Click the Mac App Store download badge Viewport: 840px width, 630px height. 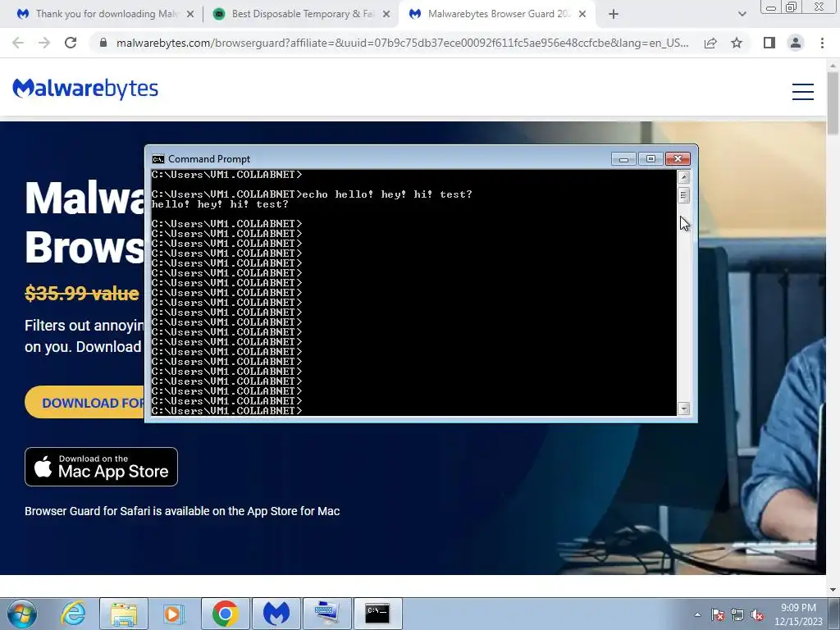click(x=101, y=467)
